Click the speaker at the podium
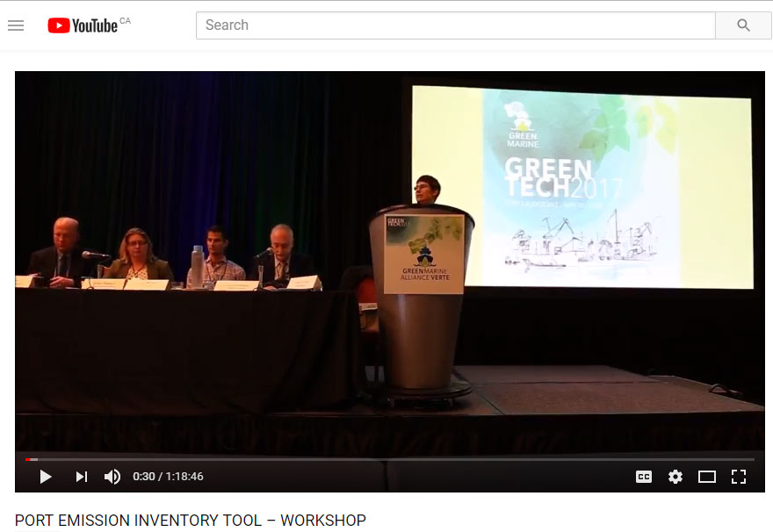The width and height of the screenshot is (773, 532). pyautogui.click(x=427, y=190)
